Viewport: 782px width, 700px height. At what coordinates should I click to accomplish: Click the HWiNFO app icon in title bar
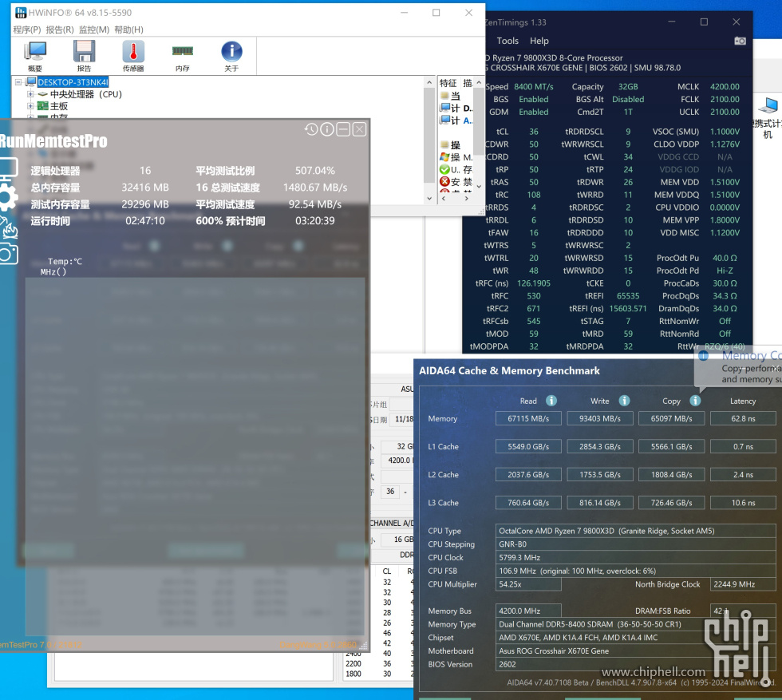coord(21,13)
